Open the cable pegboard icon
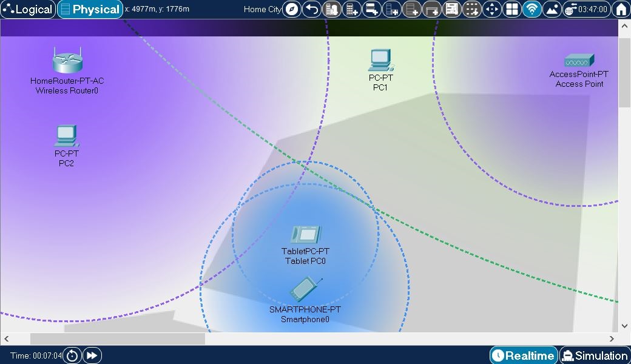Image resolution: width=631 pixels, height=364 pixels. click(x=451, y=9)
